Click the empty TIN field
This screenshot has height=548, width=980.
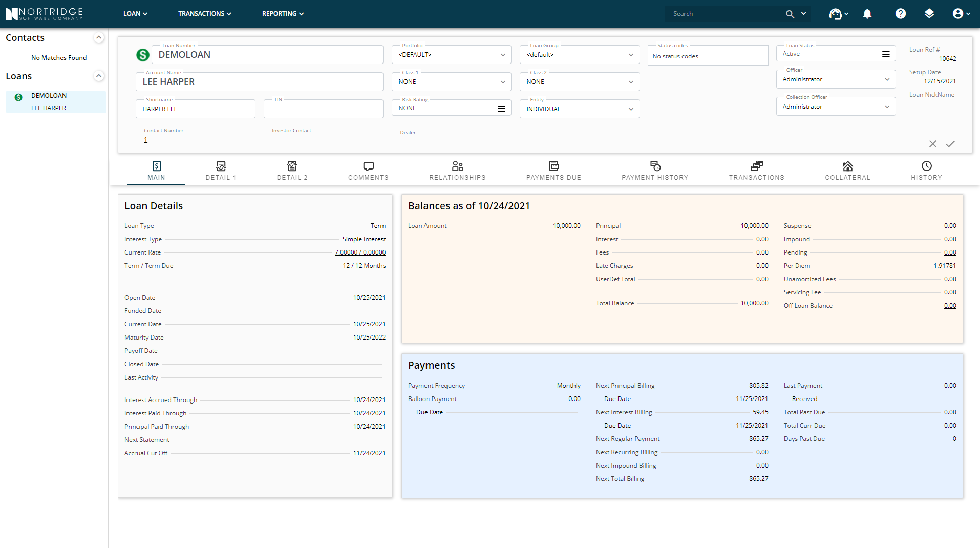tap(323, 109)
